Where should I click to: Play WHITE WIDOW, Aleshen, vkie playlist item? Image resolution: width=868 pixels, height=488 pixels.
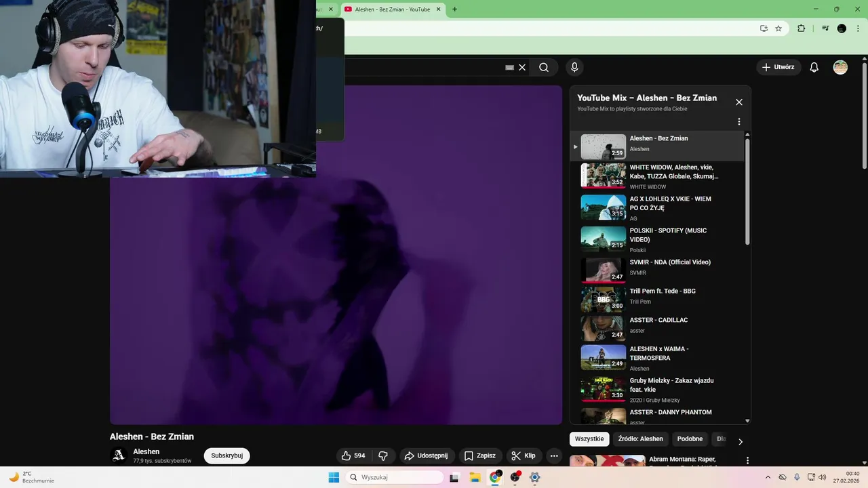click(657, 176)
